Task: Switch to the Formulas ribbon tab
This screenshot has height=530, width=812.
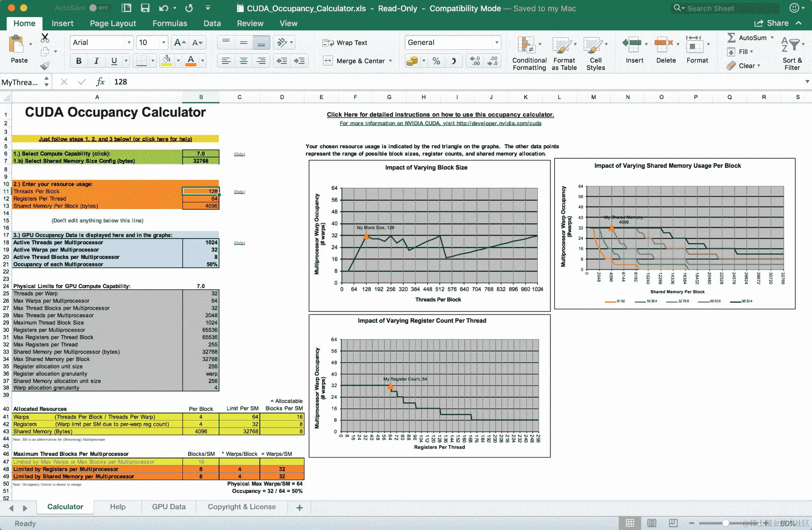Action: coord(169,23)
